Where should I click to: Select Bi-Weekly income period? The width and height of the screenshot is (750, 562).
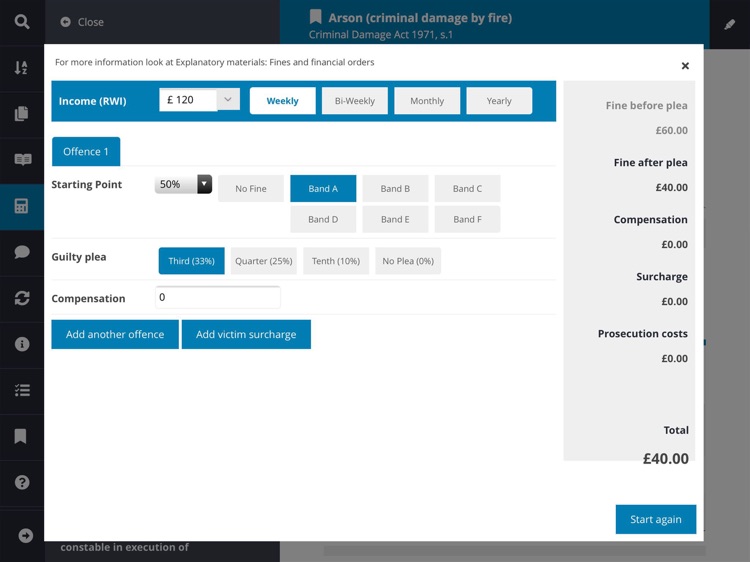(354, 101)
